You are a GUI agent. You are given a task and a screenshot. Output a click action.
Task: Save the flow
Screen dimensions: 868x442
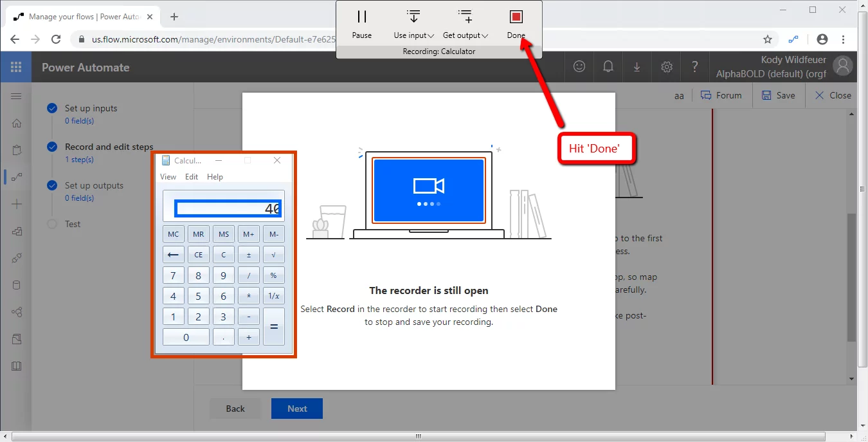[x=778, y=95]
